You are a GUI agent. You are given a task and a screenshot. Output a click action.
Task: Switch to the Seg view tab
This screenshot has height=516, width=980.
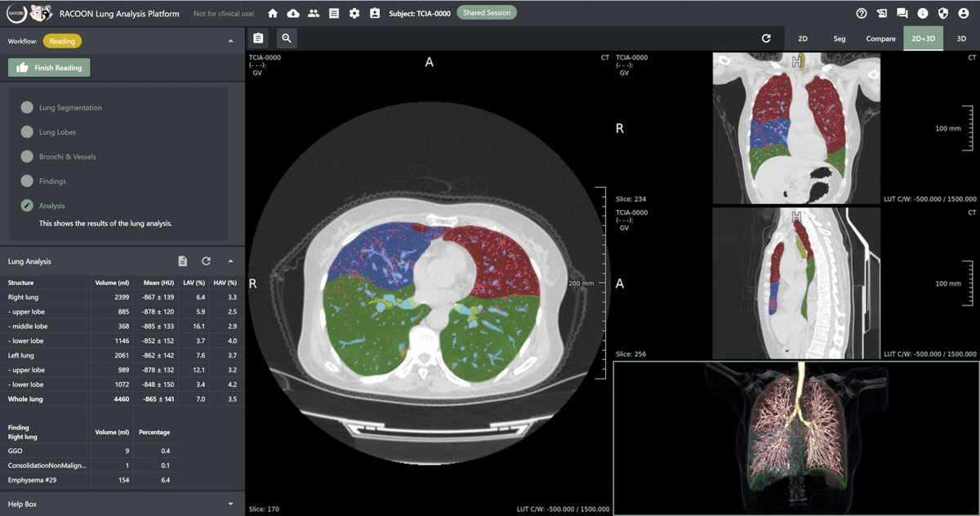pyautogui.click(x=839, y=38)
